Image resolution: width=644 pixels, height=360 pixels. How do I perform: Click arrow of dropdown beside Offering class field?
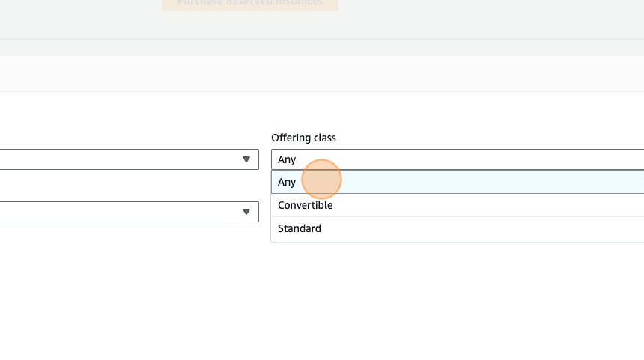click(x=246, y=159)
